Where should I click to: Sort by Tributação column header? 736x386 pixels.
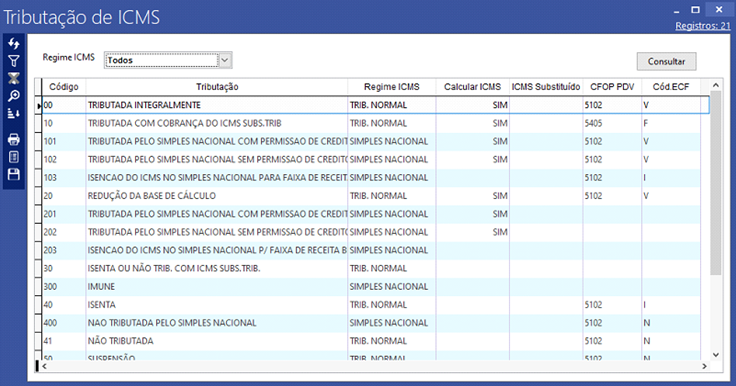point(217,87)
